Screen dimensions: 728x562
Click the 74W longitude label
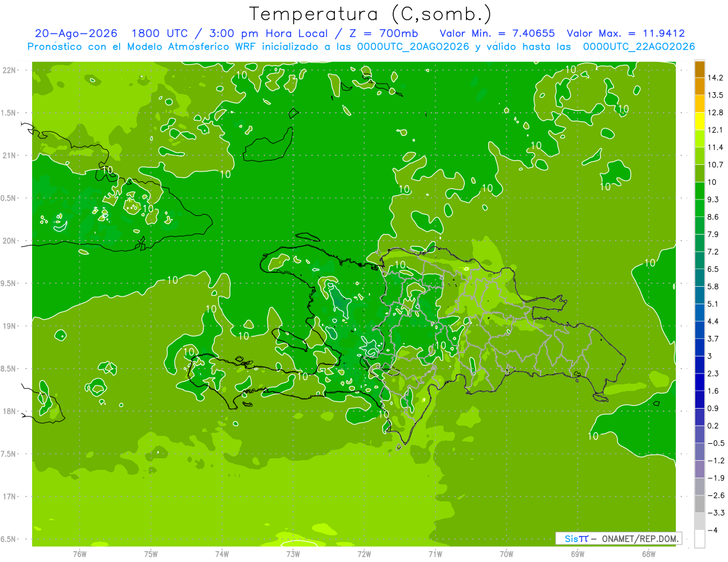(221, 554)
